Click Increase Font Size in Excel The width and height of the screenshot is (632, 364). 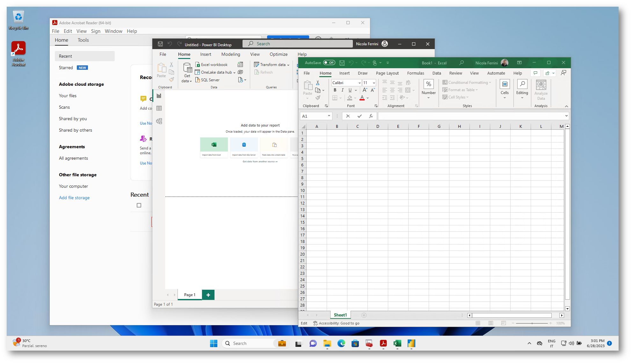click(365, 90)
